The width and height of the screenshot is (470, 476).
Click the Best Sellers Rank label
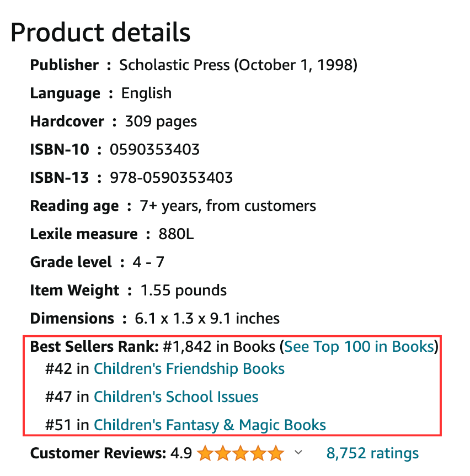(94, 346)
